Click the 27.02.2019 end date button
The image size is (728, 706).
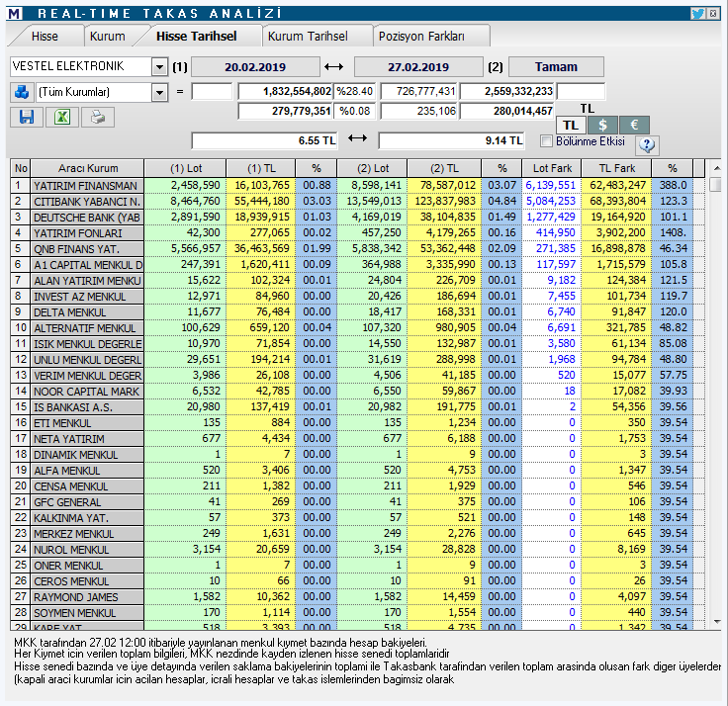[418, 67]
